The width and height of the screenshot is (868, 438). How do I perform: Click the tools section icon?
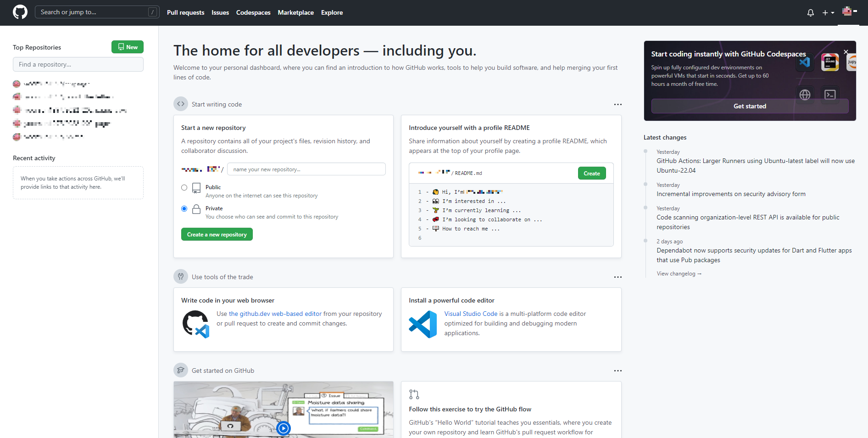tap(181, 276)
